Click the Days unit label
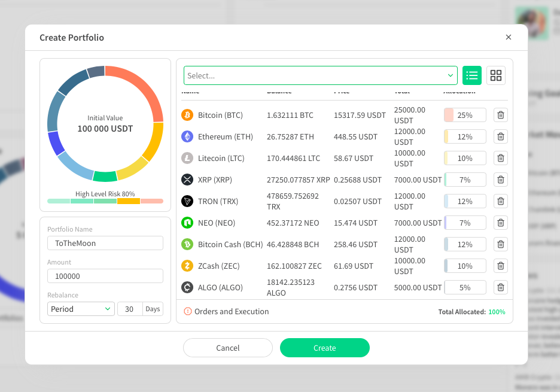 point(153,309)
